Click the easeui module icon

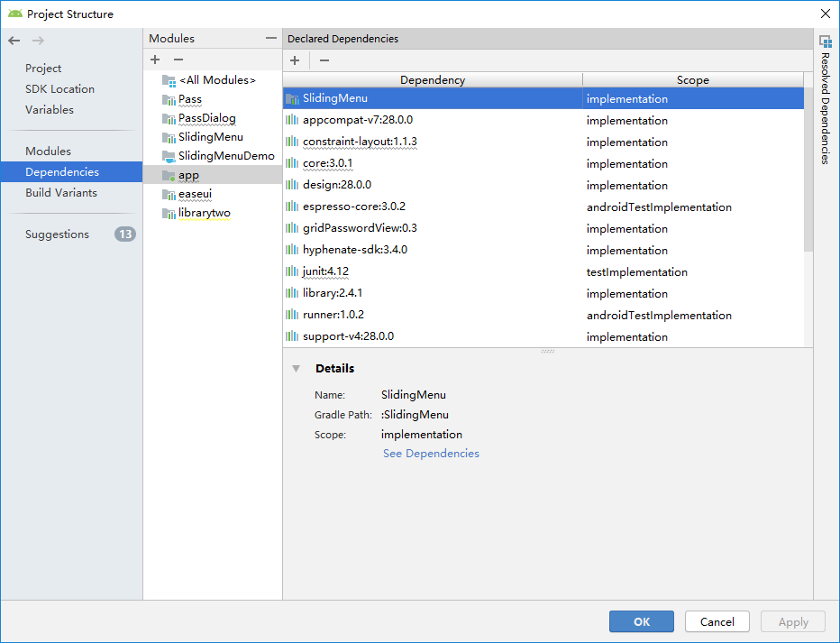(169, 194)
